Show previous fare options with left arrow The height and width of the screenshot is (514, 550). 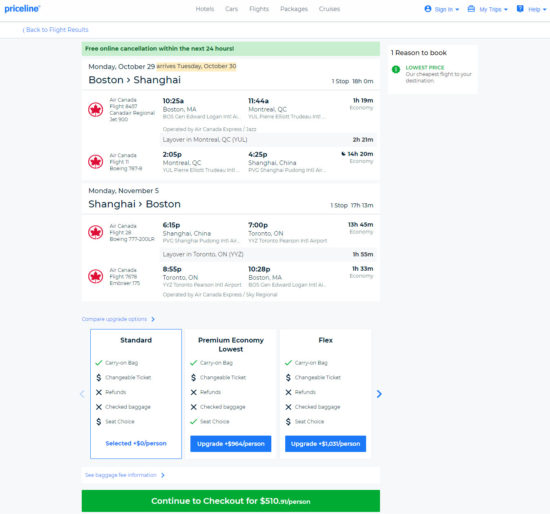coord(82,394)
